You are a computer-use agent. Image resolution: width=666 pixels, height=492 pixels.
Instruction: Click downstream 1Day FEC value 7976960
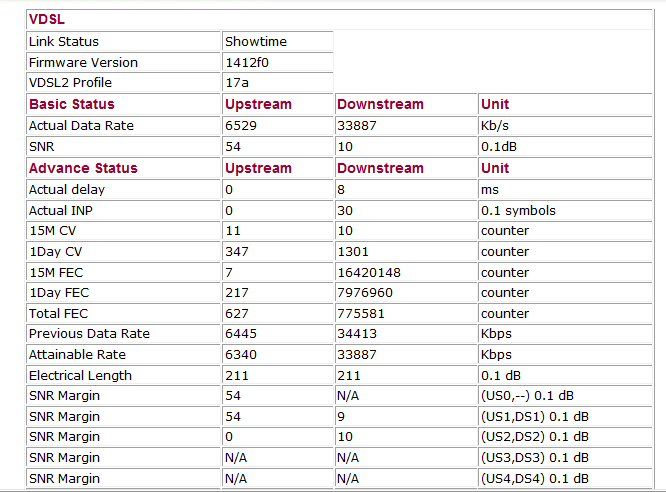click(x=365, y=293)
